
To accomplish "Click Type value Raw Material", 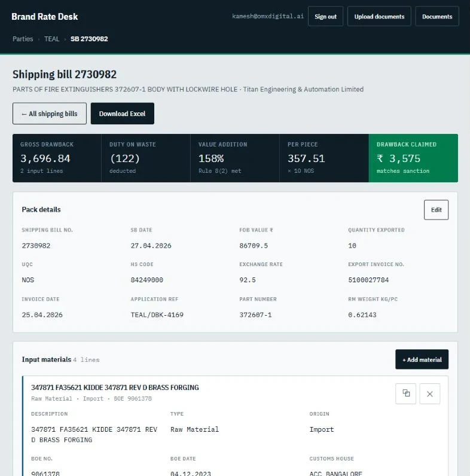I will click(x=194, y=429).
